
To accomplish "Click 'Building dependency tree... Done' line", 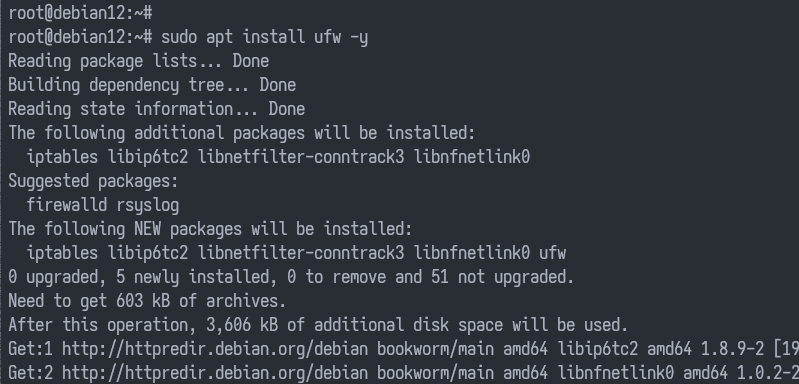I will point(152,85).
